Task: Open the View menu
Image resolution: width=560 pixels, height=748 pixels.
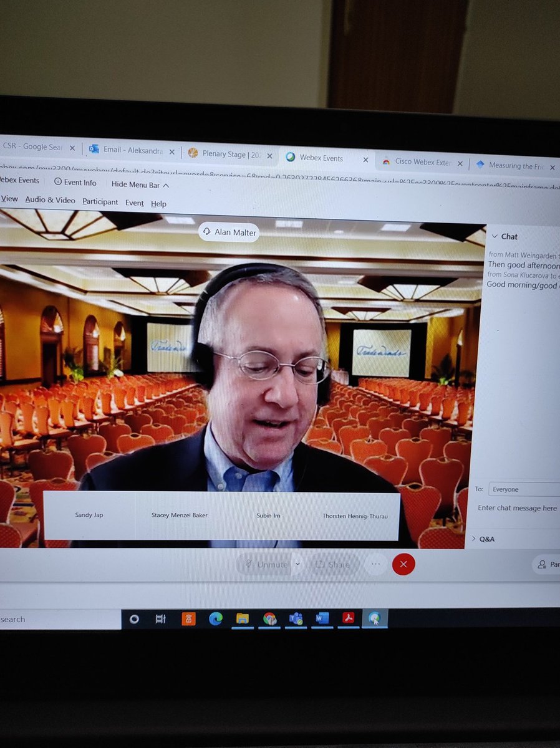Action: (9, 199)
